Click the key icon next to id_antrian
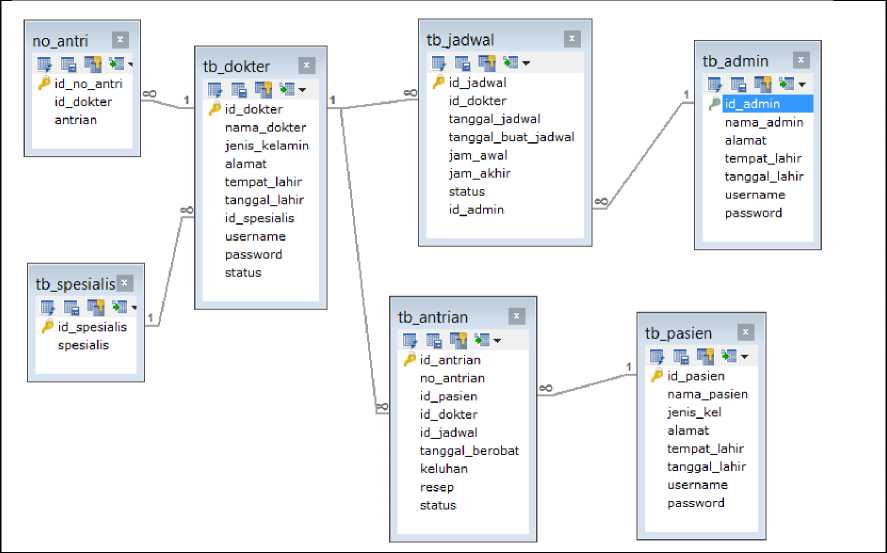This screenshot has height=553, width=887. 410,360
